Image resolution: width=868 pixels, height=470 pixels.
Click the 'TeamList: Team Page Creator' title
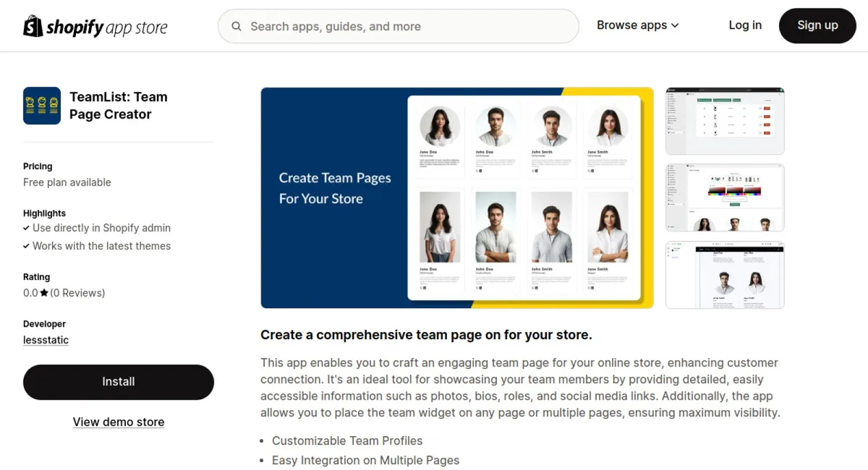(x=118, y=105)
